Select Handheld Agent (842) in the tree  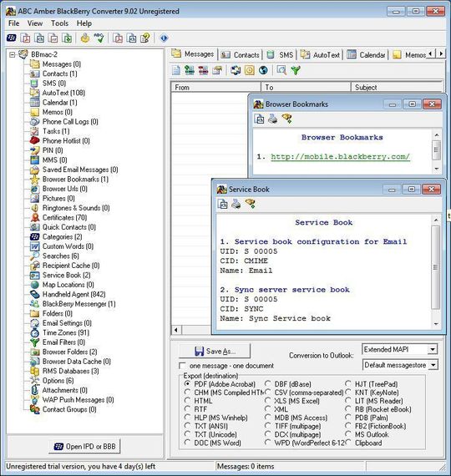pos(73,294)
